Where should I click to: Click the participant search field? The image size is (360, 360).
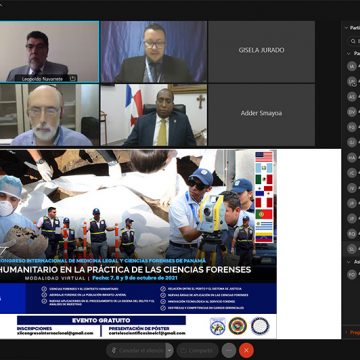354,41
